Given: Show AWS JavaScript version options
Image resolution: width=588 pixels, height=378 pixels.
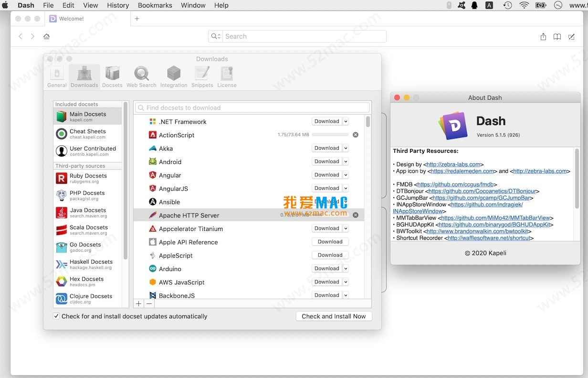Looking at the screenshot, I should point(346,282).
